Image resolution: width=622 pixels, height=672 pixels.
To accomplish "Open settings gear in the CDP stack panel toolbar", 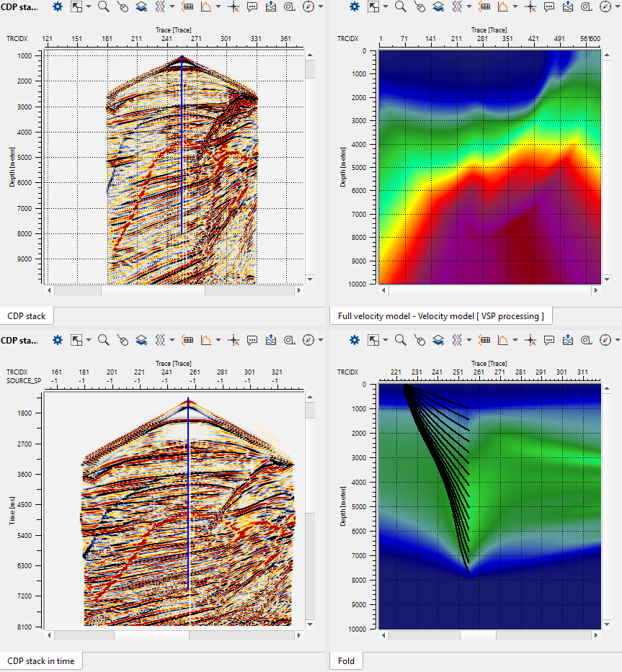I will [x=58, y=7].
